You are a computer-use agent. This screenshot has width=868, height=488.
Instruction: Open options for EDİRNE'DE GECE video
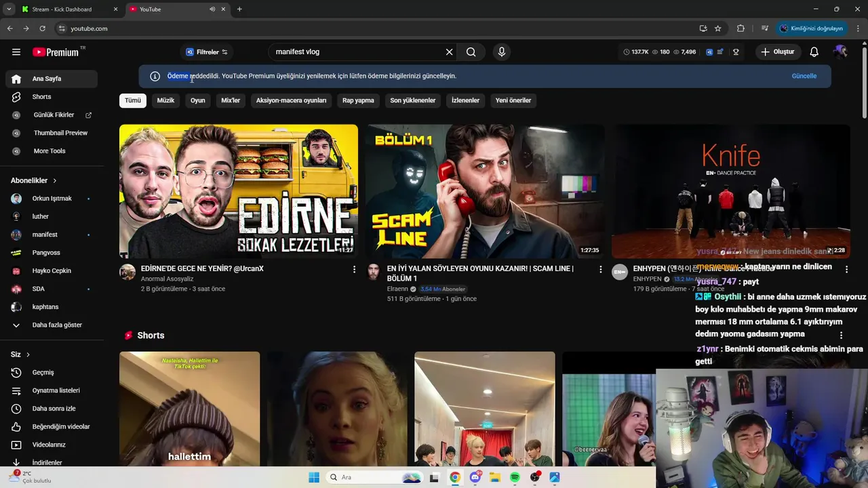pyautogui.click(x=354, y=269)
